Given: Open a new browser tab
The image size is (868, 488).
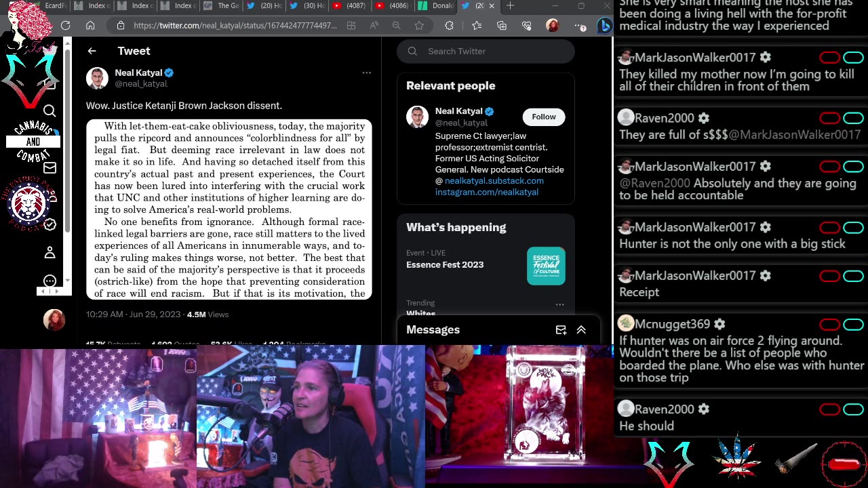Looking at the screenshot, I should 510,5.
